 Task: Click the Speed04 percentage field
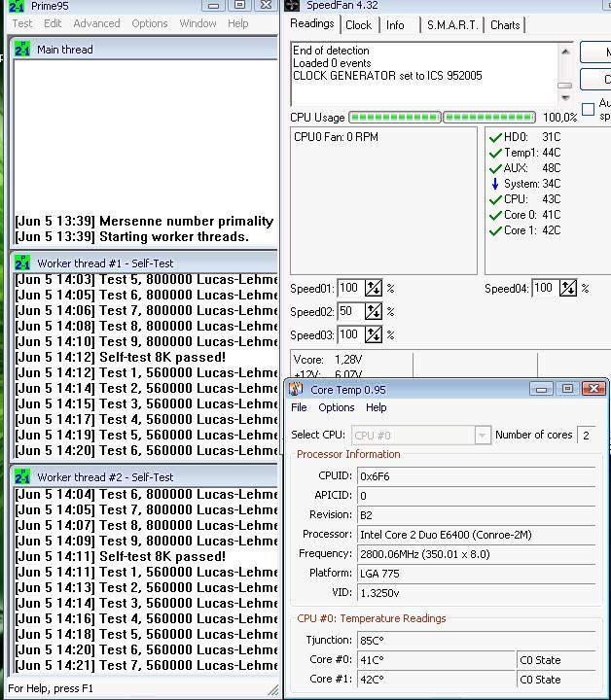pos(546,288)
